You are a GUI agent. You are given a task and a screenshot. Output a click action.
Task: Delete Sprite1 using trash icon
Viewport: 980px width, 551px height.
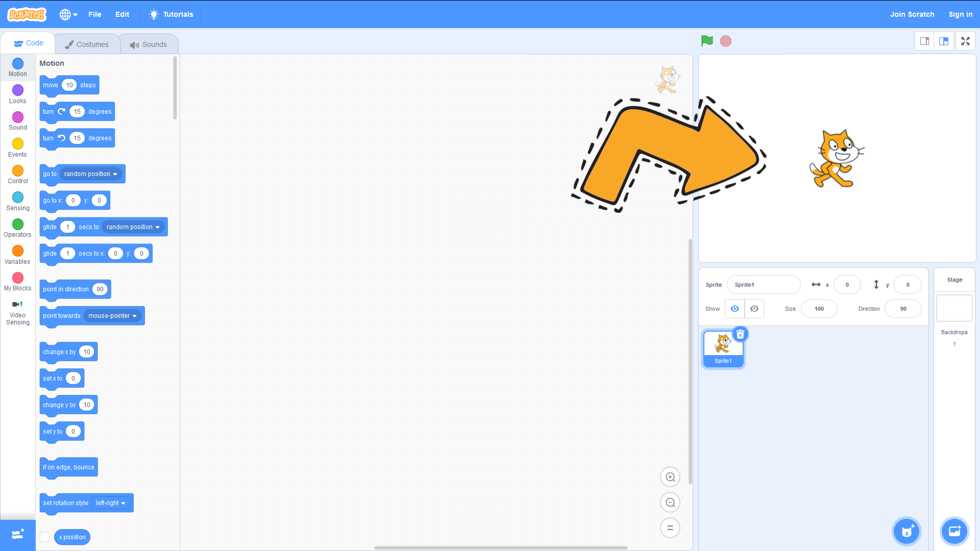[x=740, y=335]
